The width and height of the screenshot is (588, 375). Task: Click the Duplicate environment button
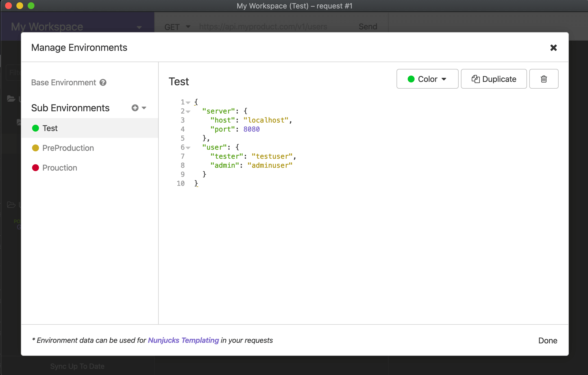494,79
